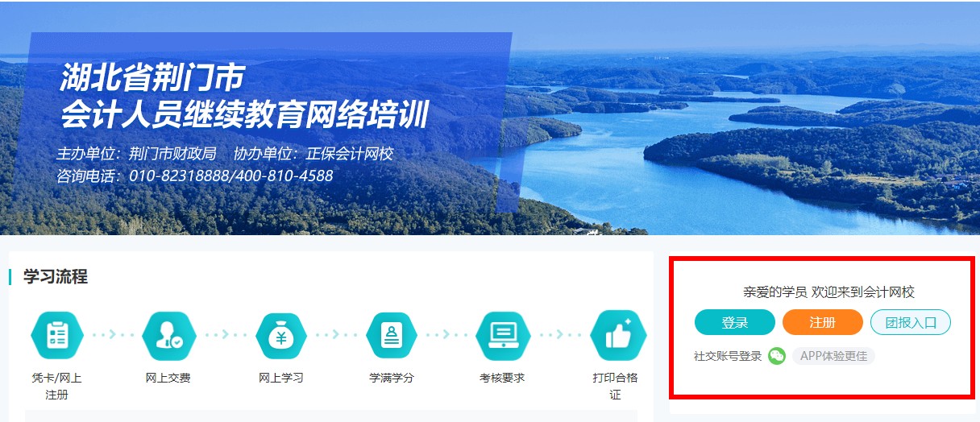Click the APP体验更佳 badge
The width and height of the screenshot is (980, 422).
click(x=833, y=356)
